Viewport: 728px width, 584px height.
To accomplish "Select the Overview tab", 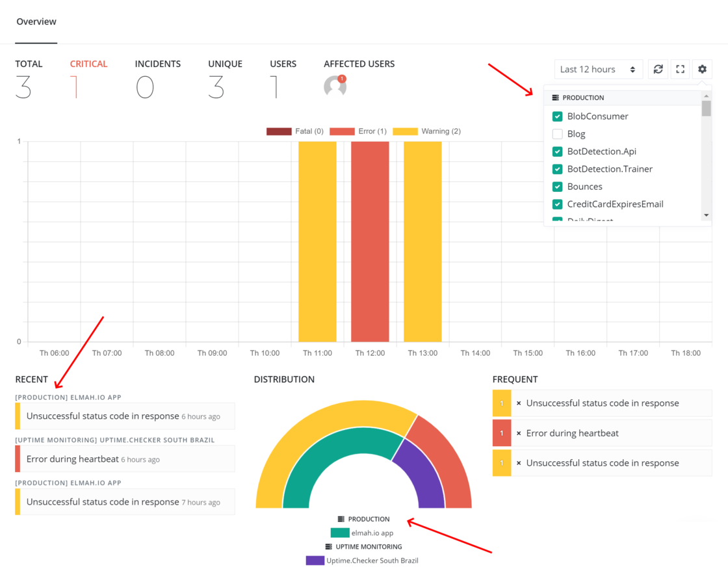I will (36, 22).
